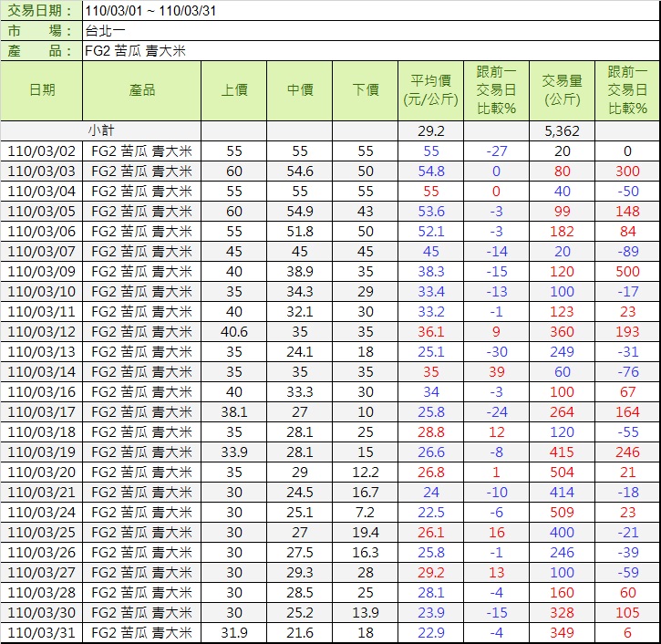Select the 下價 column header
661x644 pixels.
coord(366,90)
